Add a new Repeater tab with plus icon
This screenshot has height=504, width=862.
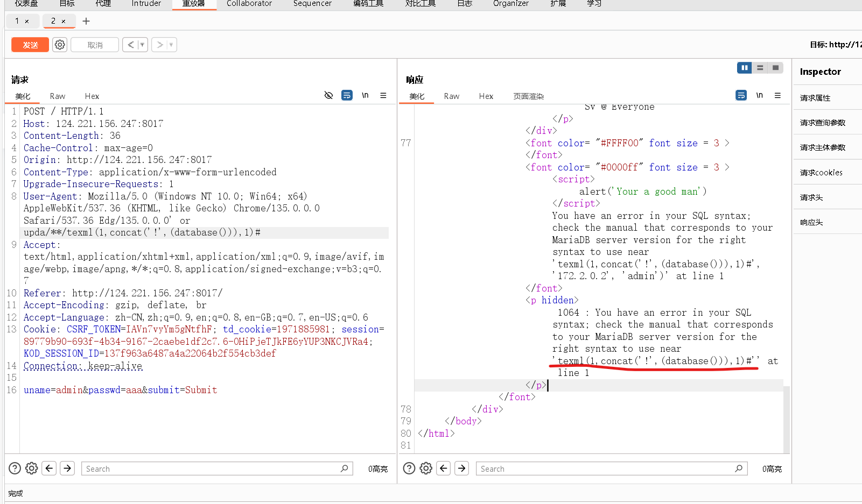[86, 21]
